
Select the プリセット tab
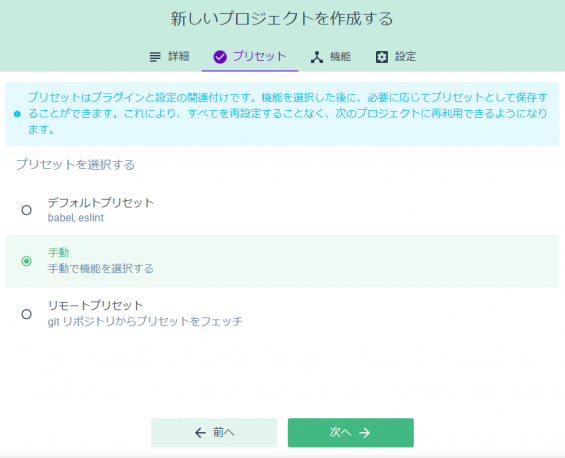[x=250, y=57]
